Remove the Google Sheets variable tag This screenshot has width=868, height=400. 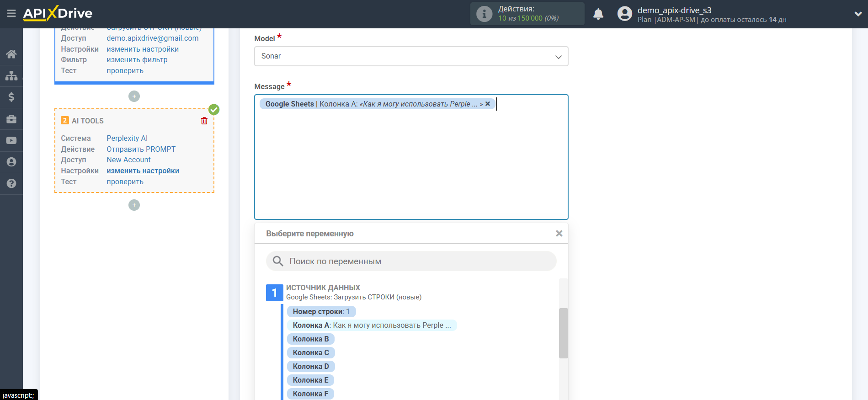[x=488, y=104]
